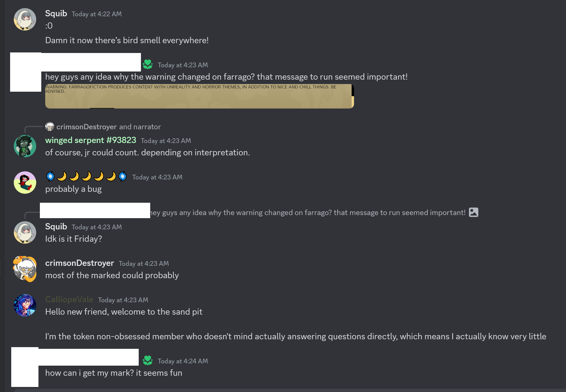Click crimsonDestroyer's large profile avatar

point(25,269)
